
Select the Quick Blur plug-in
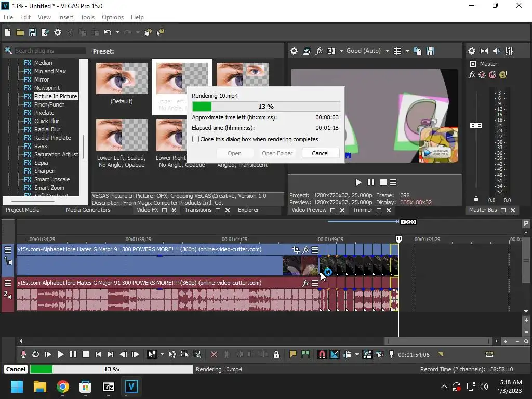pos(46,121)
